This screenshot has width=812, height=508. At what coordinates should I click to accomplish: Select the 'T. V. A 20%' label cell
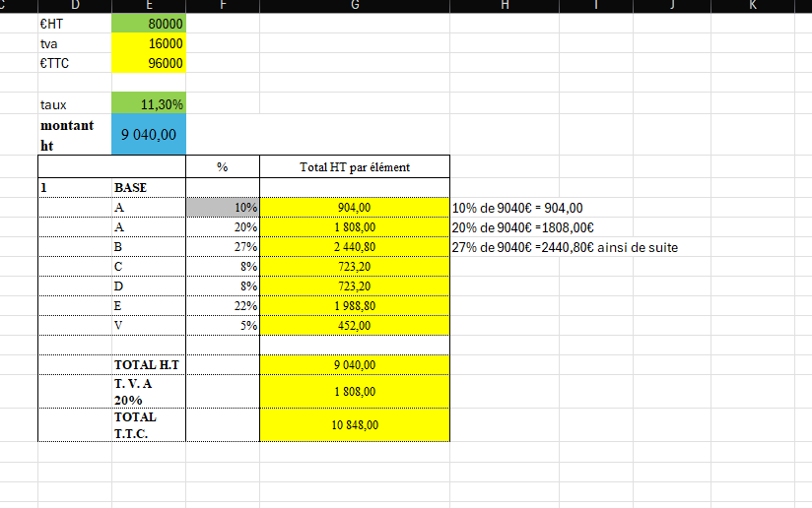click(148, 392)
